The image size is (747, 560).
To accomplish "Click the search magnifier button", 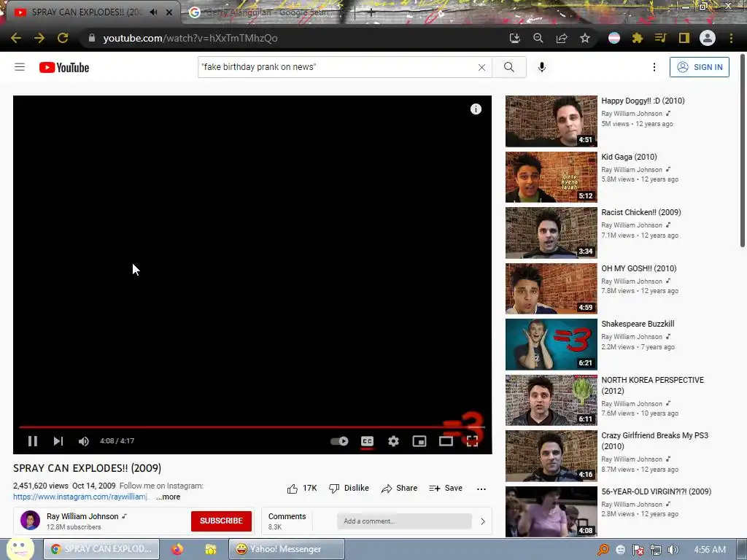I will pos(508,67).
